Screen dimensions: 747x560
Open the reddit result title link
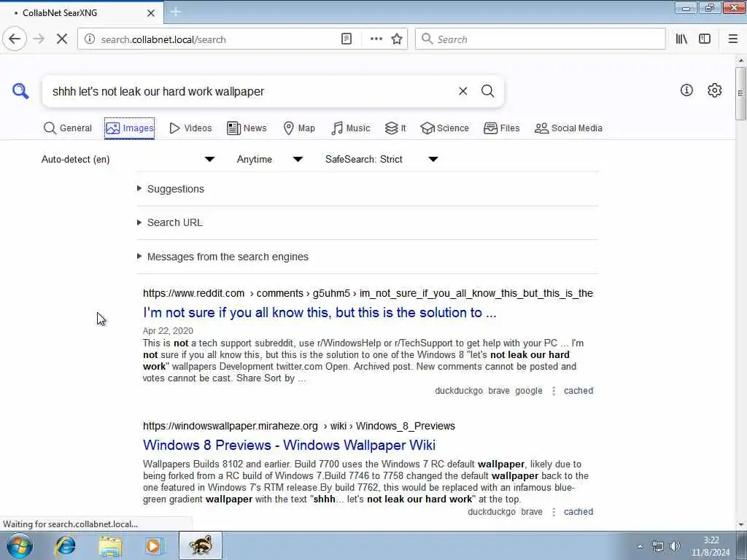(320, 312)
